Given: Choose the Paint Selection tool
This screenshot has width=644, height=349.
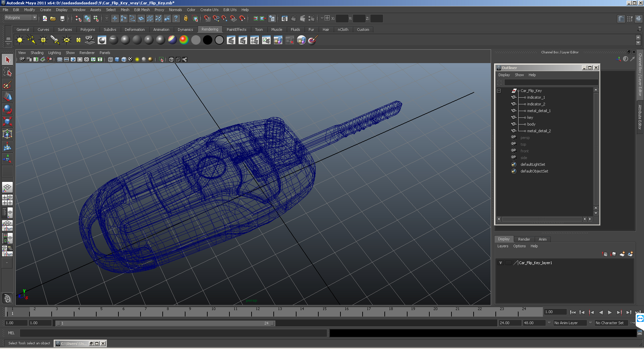Looking at the screenshot, I should coord(7,85).
